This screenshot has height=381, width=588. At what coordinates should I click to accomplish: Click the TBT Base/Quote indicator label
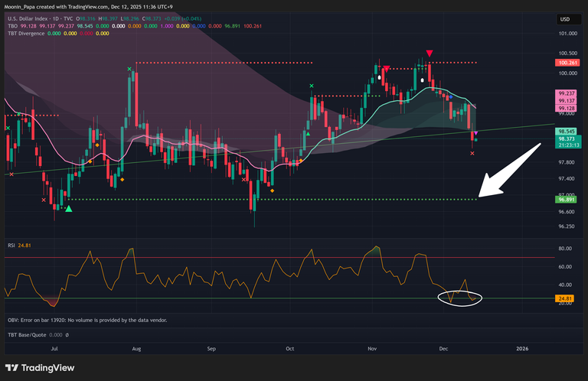tap(31, 335)
